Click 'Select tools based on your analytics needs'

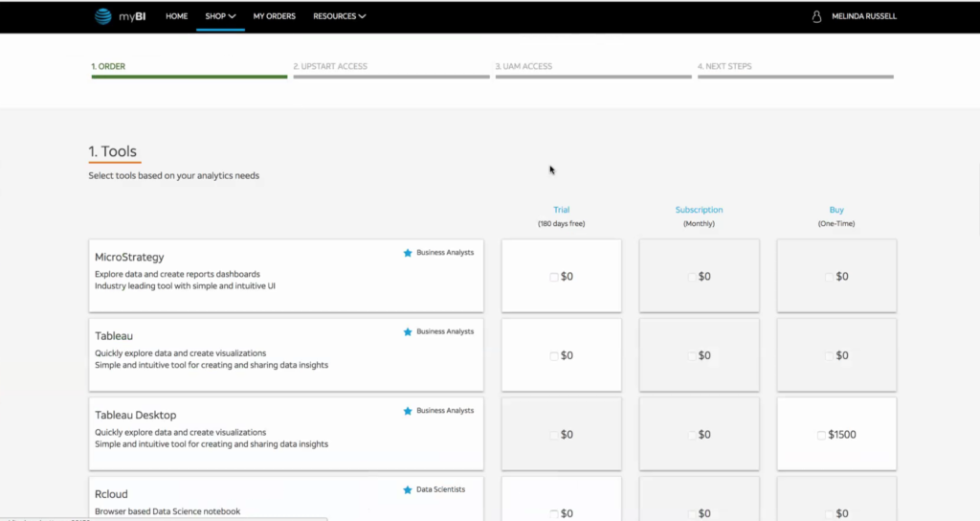[x=174, y=176]
